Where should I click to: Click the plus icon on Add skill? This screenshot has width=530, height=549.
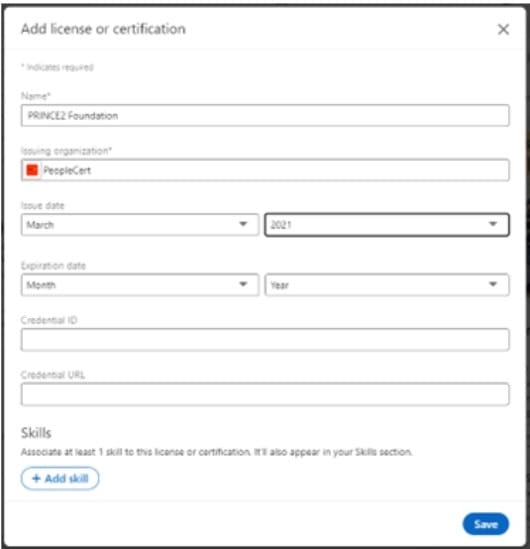pyautogui.click(x=36, y=478)
